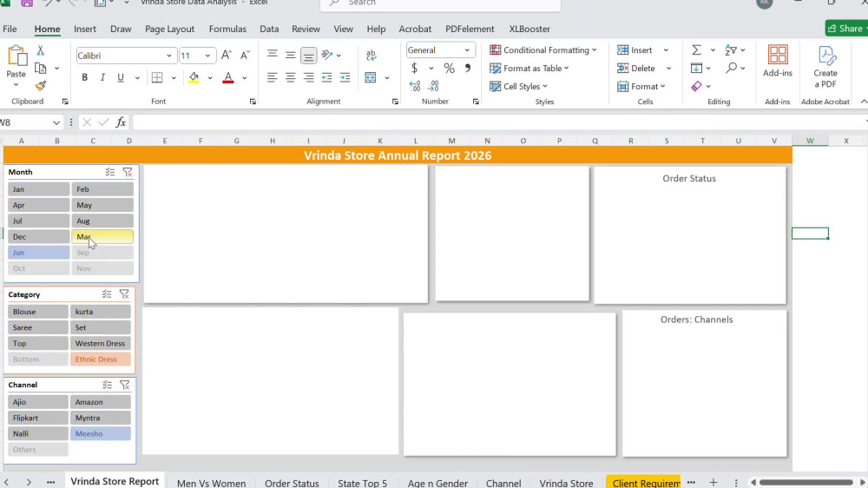Click the Format Painter brush icon

click(41, 86)
